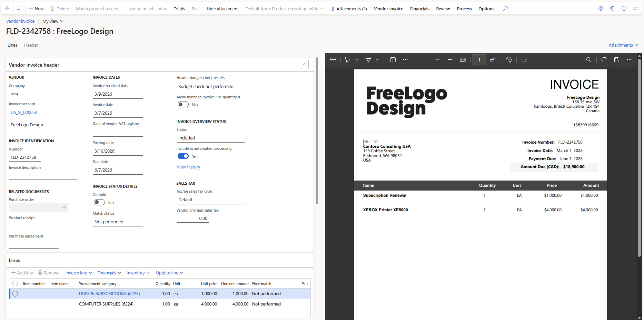Image resolution: width=644 pixels, height=320 pixels.
Task: Save the PDF using the disk icon
Action: [616, 60]
